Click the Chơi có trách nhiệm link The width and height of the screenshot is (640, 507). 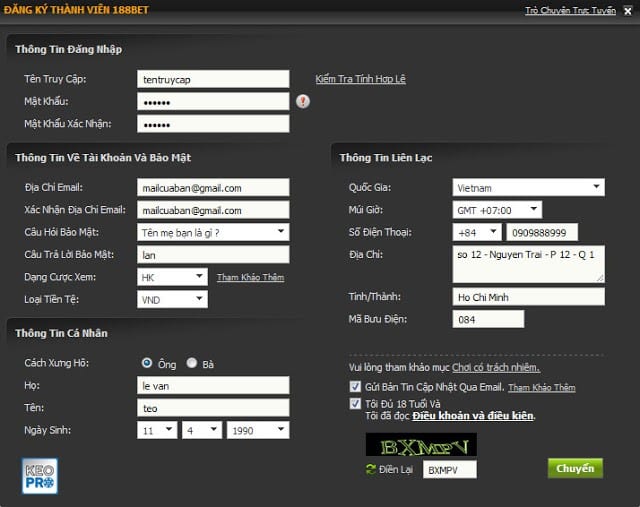coord(495,368)
